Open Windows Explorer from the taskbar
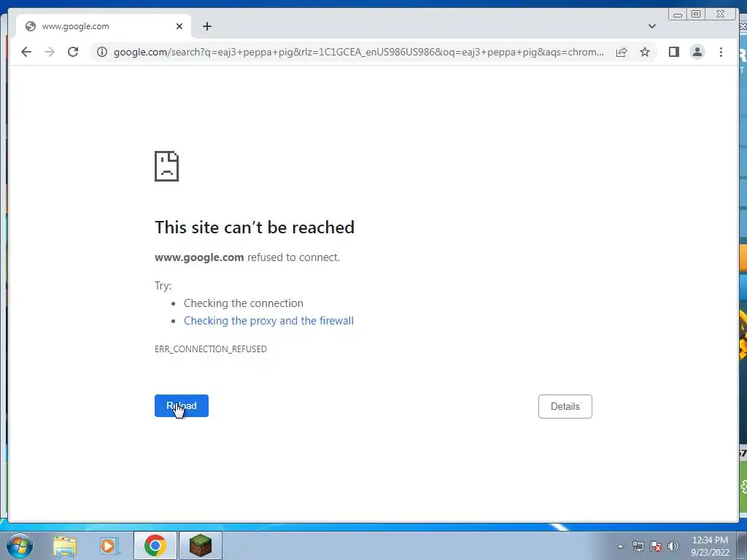 65,545
